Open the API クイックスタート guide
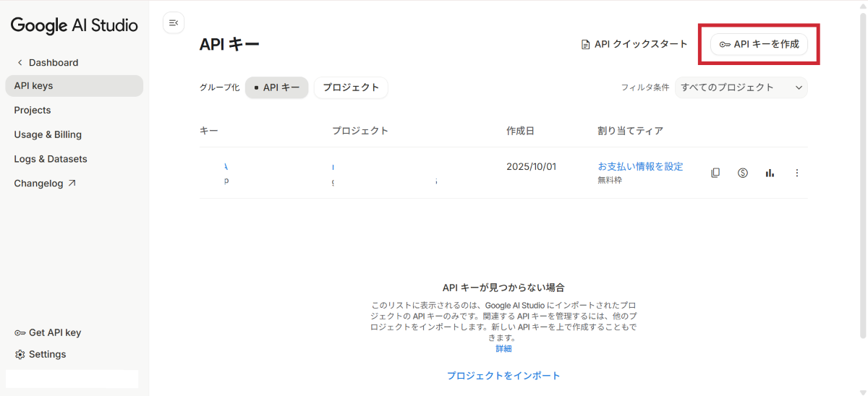This screenshot has width=868, height=396. 634,44
